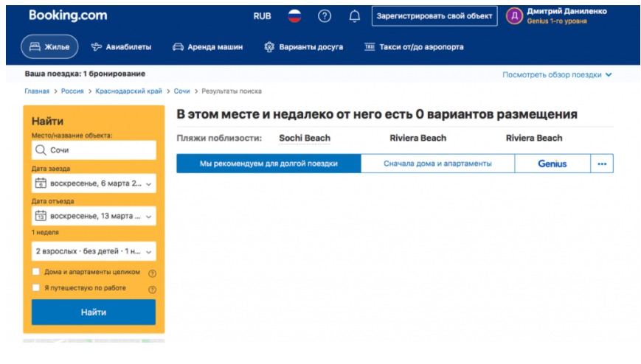Viewport: 641px width, 364px height.
Task: Open the three-dots more sorting options
Action: click(602, 164)
